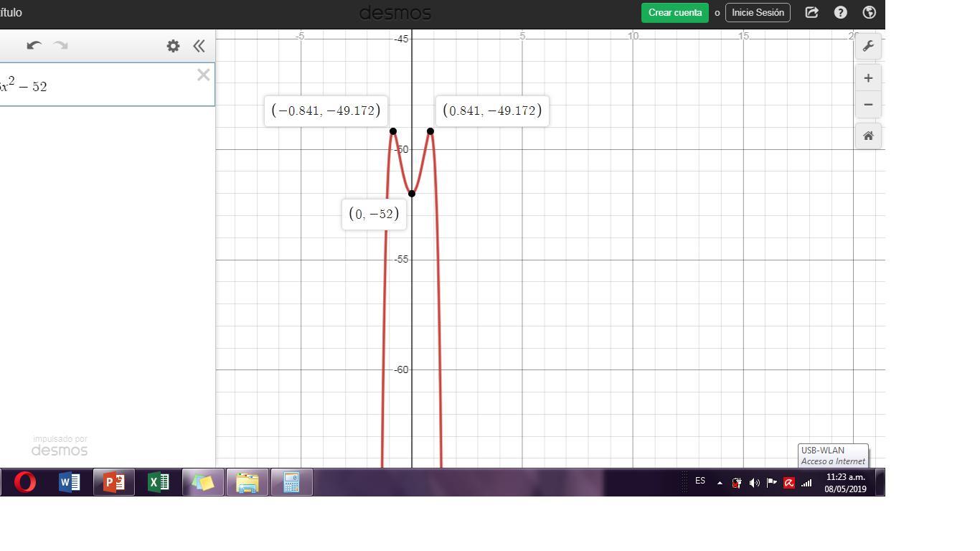Select the maximum point at (0.841, −49.172)
This screenshot has width=980, height=551.
(430, 131)
